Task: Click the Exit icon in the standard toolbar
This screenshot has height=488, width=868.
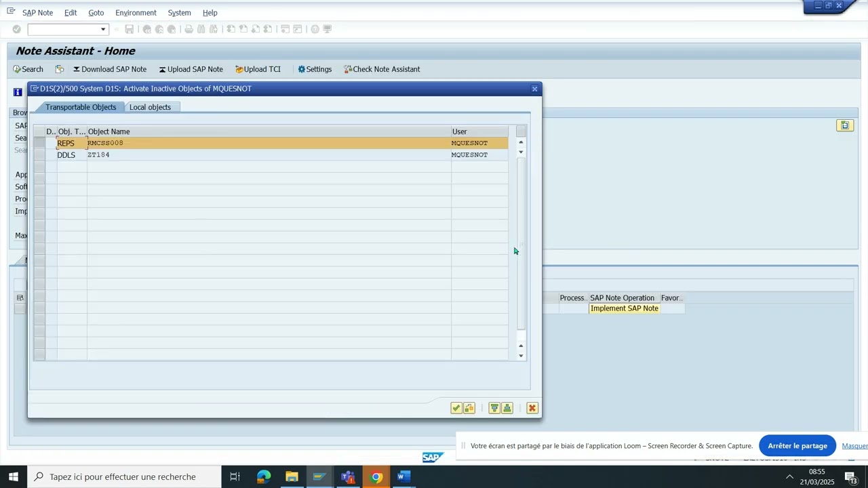Action: [159, 29]
